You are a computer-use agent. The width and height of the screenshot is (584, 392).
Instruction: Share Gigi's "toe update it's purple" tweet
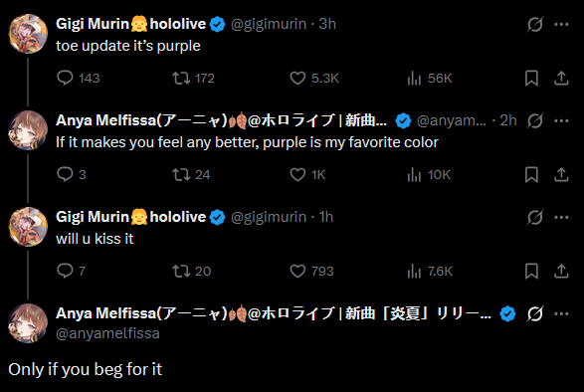pyautogui.click(x=561, y=78)
